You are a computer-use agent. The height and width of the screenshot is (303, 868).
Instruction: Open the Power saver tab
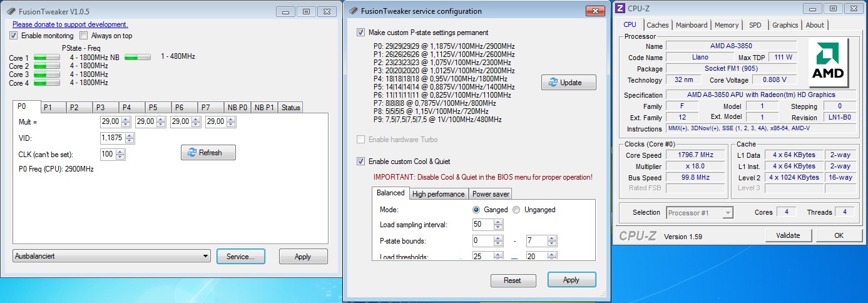point(491,194)
